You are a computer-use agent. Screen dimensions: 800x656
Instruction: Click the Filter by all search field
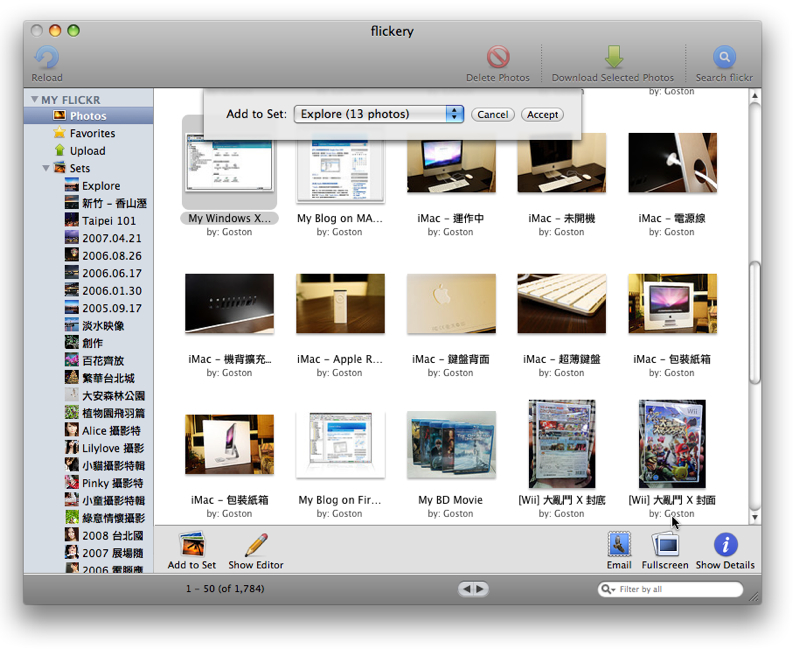tap(670, 589)
